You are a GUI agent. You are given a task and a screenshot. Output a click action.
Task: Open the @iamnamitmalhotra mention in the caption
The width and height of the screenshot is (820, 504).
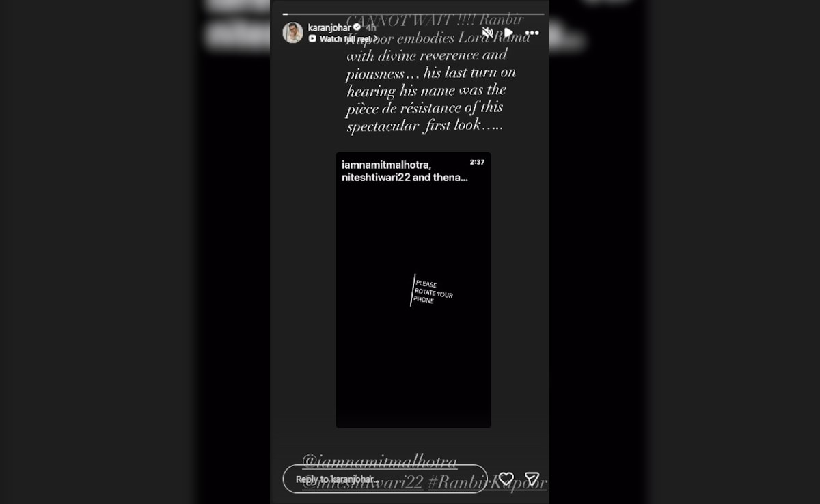380,462
